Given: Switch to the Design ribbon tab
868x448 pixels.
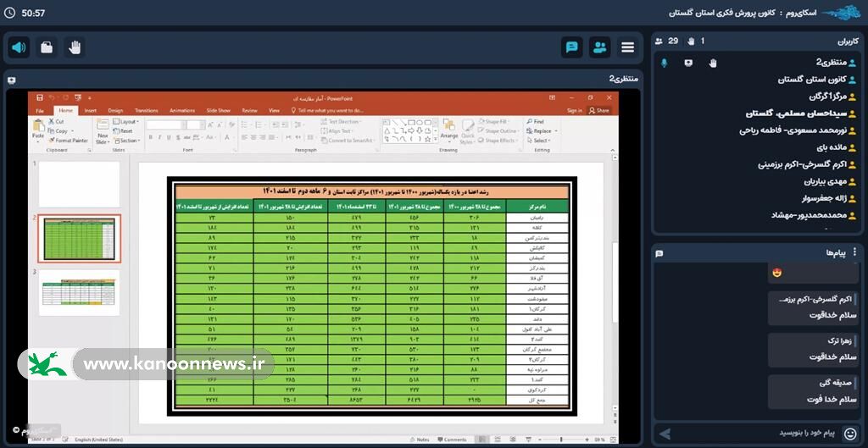Looking at the screenshot, I should tap(115, 110).
